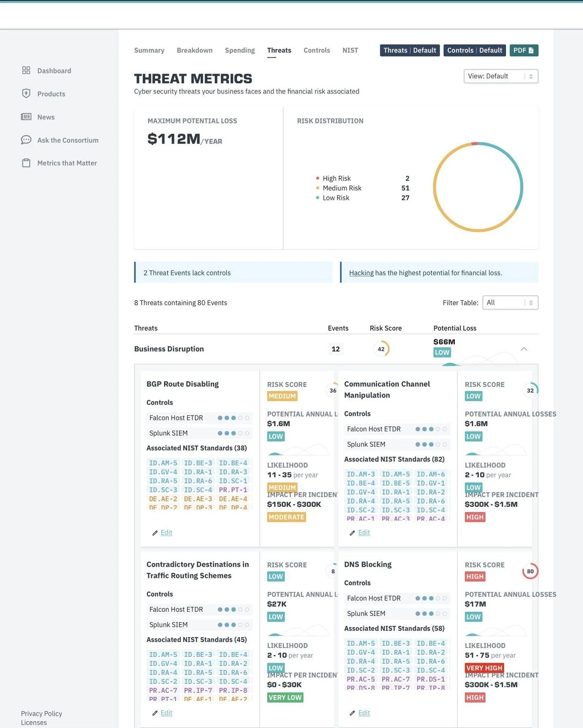
Task: Click the risk score 36 gauge on BGP Route Disabling
Action: coord(332,391)
